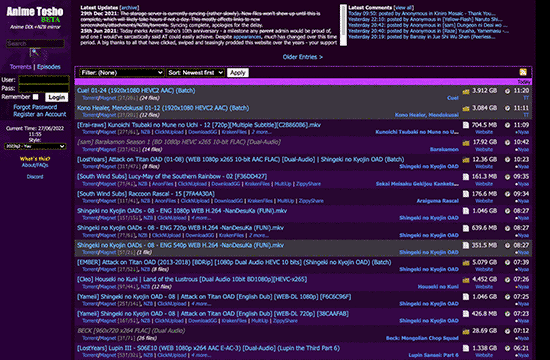
Task: Click NZB link in Kunoichi Tsubaki row
Action: pyautogui.click(x=145, y=132)
